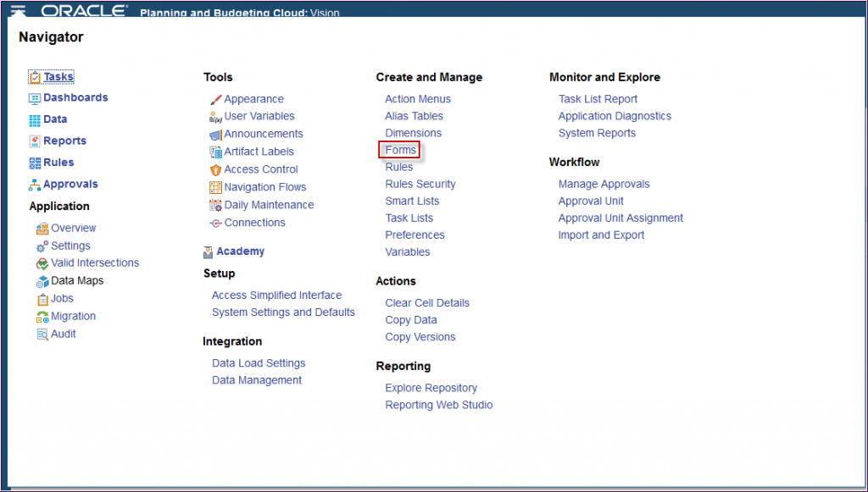Click the Rules calculator icon

pos(35,163)
